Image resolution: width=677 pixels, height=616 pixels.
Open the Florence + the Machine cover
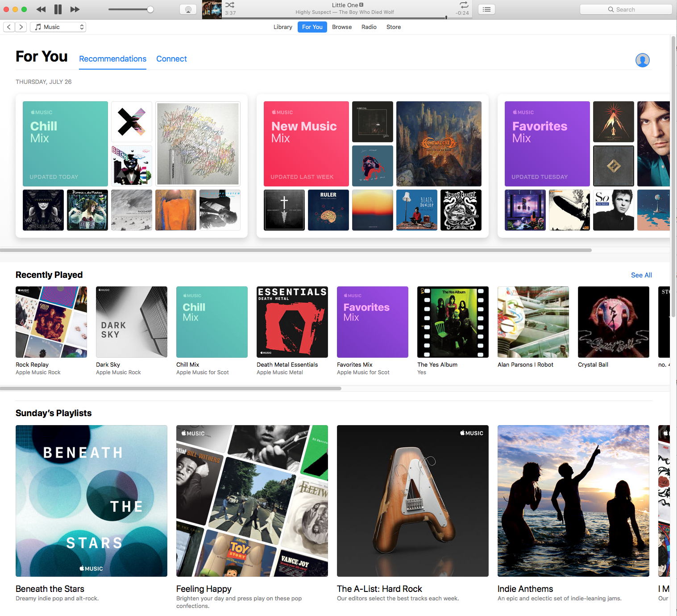pyautogui.click(x=87, y=210)
